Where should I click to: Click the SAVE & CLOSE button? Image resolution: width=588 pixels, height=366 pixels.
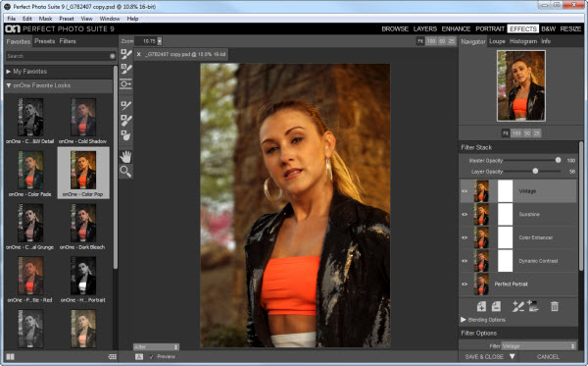484,356
